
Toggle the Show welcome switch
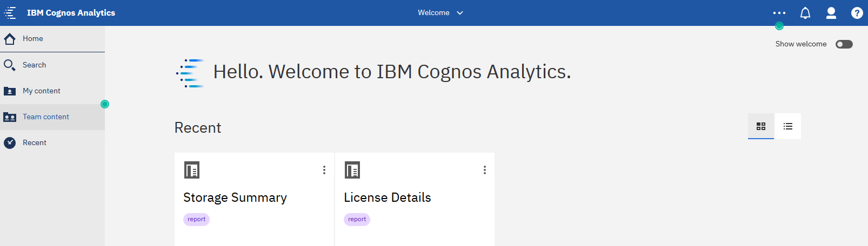pyautogui.click(x=844, y=44)
